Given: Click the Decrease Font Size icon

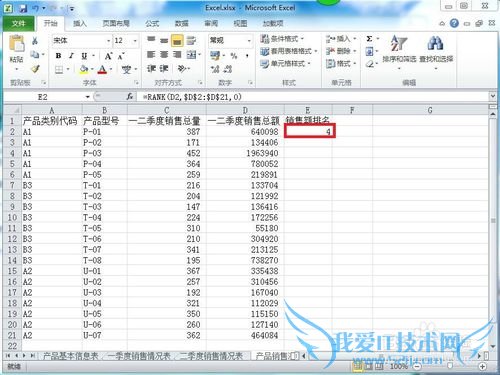Looking at the screenshot, I should (121, 56).
